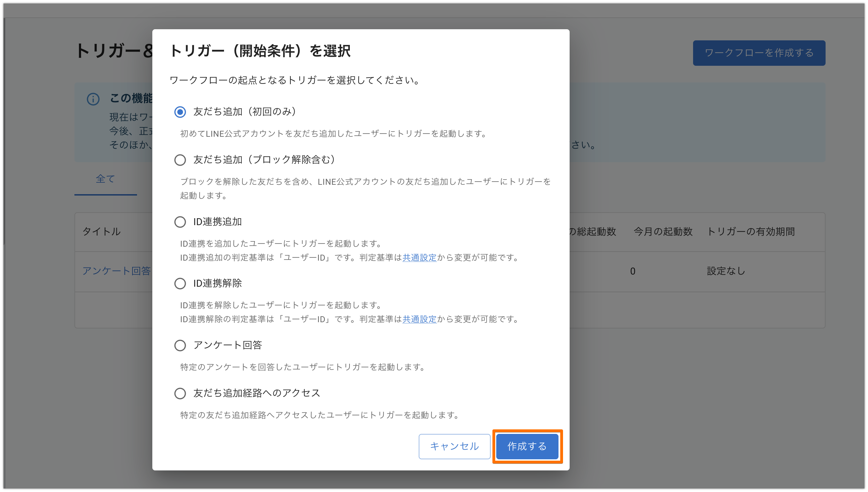The height and width of the screenshot is (492, 868).
Task: Click the 今月の起動数 column header
Action: click(663, 232)
